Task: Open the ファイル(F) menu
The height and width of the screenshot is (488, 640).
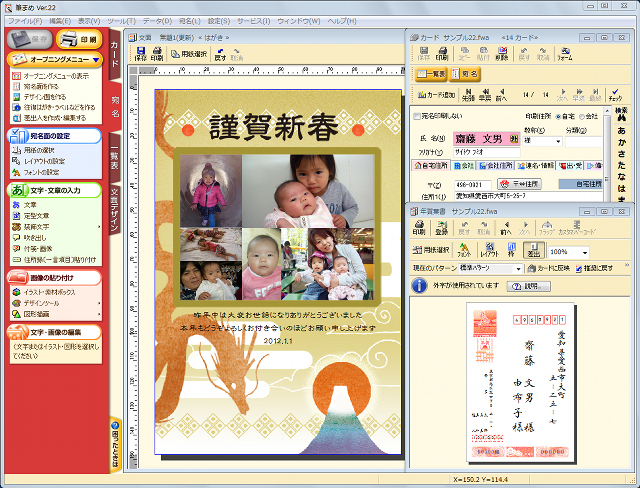Action: pos(25,21)
